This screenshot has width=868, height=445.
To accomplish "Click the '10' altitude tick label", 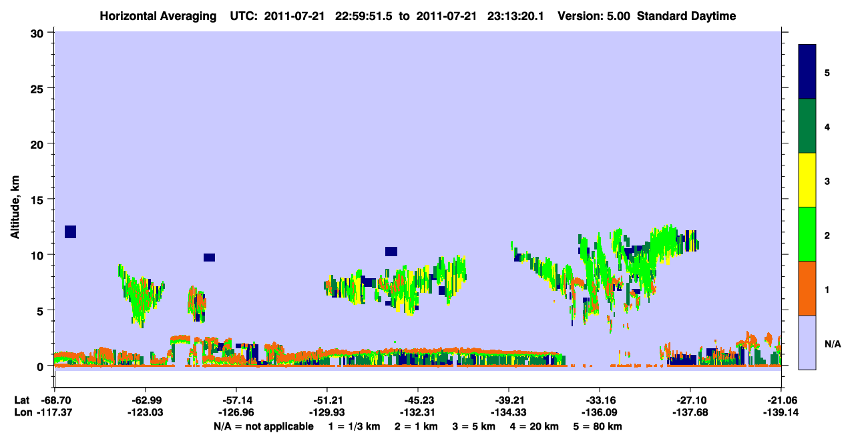I will (x=38, y=255).
